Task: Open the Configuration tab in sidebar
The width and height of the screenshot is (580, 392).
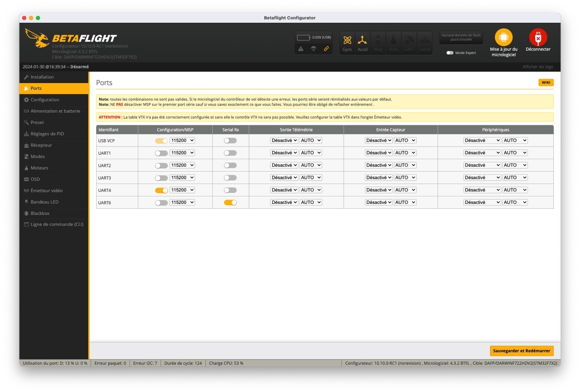Action: click(54, 100)
